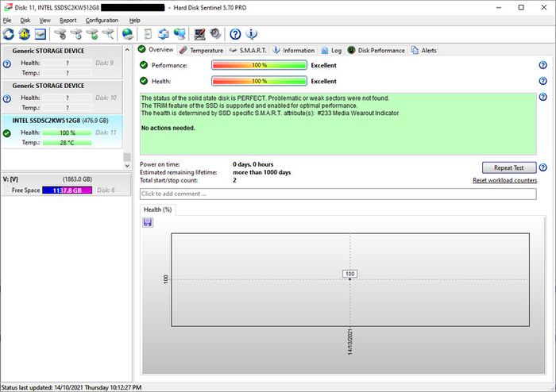The image size is (556, 392).
Task: Click the blue info bubble toolbar icon
Action: click(251, 34)
